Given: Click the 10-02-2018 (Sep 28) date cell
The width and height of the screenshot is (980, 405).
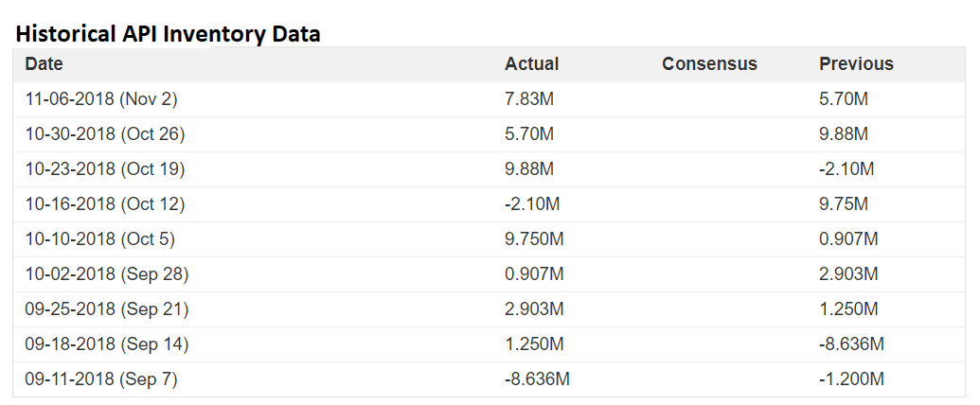Looking at the screenshot, I should (107, 274).
